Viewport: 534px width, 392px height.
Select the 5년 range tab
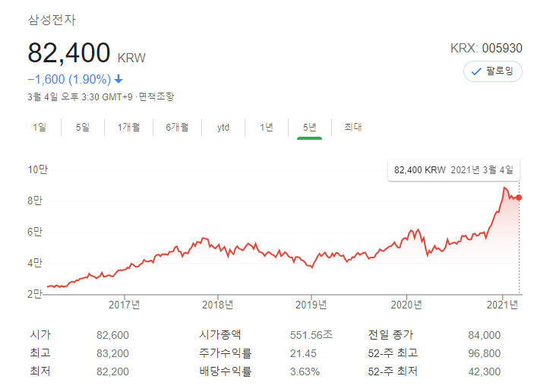tap(310, 128)
